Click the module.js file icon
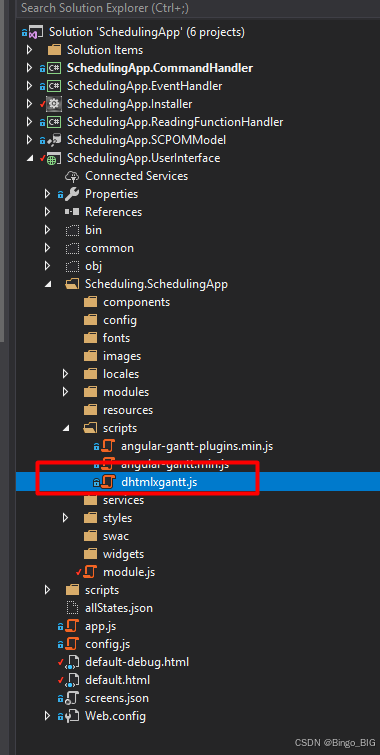Viewport: 380px width, 755px height. pos(90,572)
